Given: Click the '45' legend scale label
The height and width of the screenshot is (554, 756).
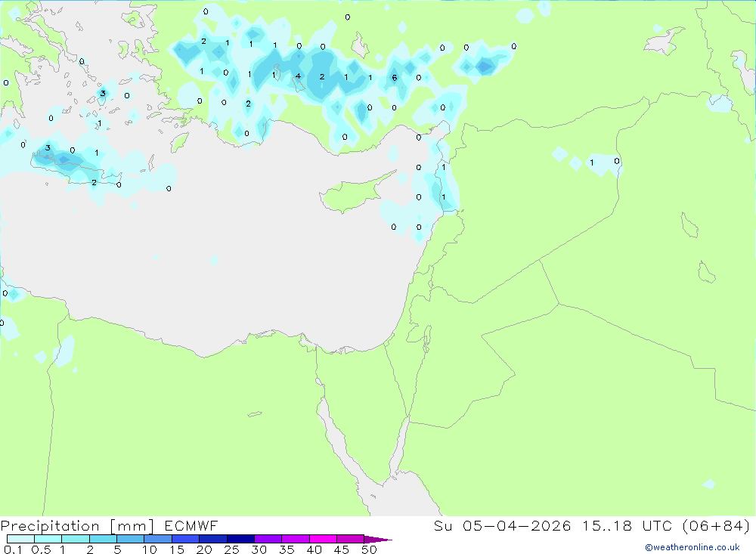Looking at the screenshot, I should pos(342,549).
